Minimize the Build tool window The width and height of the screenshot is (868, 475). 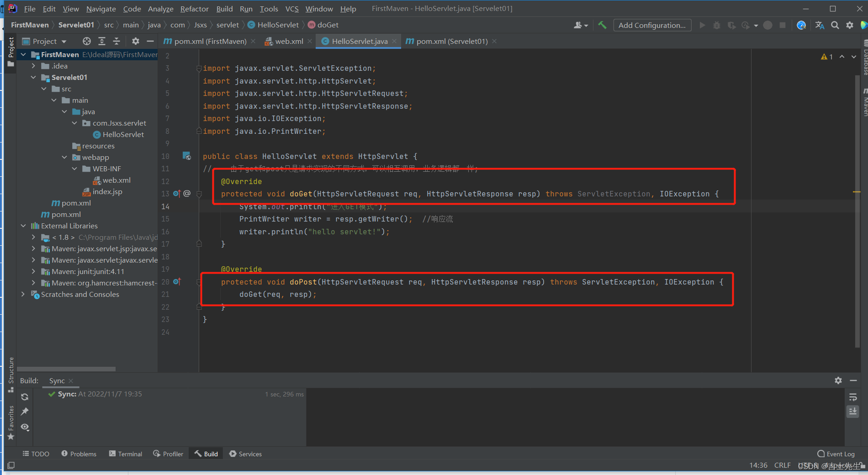click(x=853, y=380)
